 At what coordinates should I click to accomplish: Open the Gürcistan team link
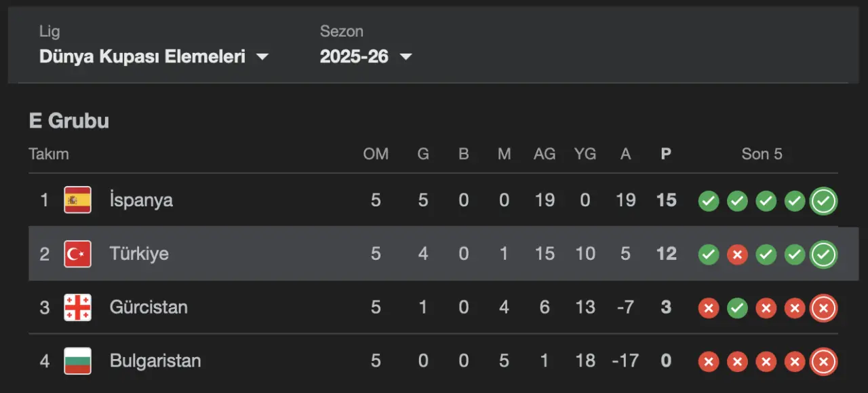149,307
